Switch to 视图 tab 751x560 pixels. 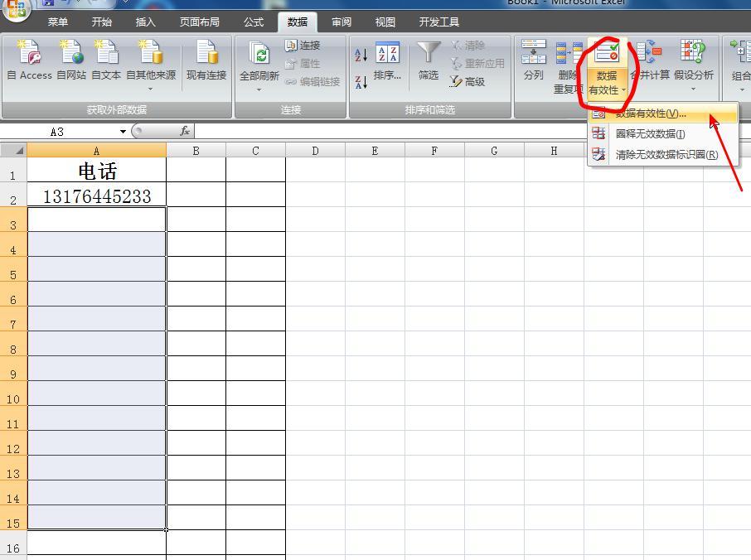[385, 22]
